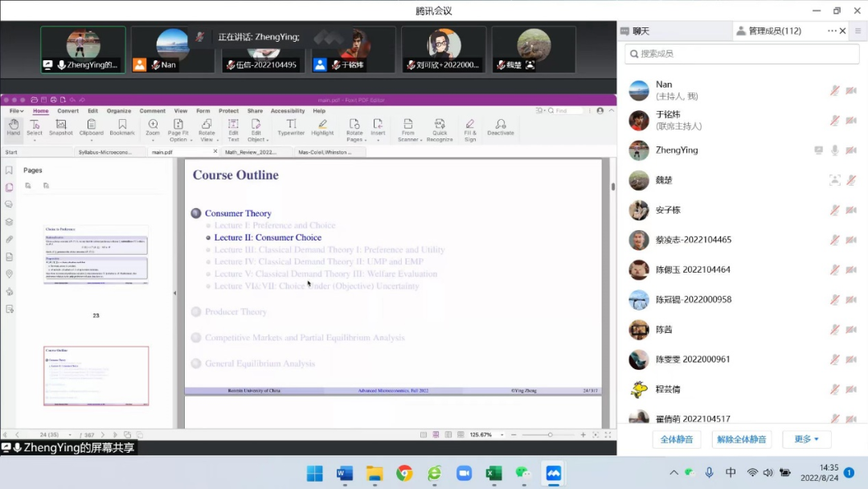Click the Highlight tool icon
Screen dimensions: 868x489
322,127
